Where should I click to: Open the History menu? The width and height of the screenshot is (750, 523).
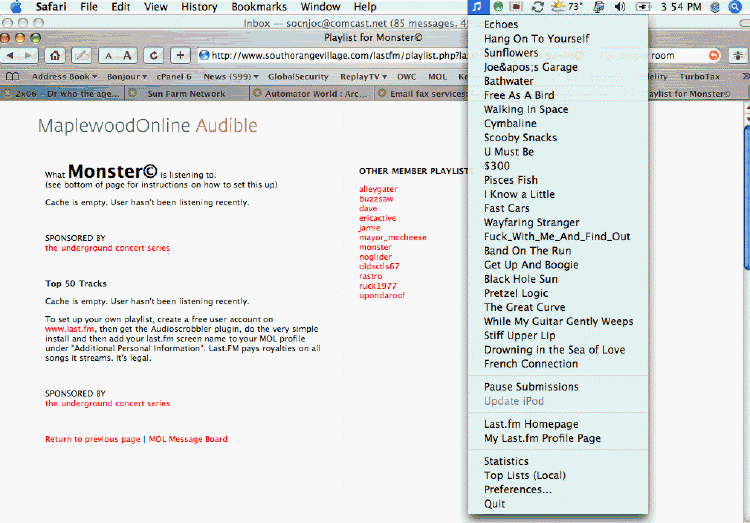pyautogui.click(x=199, y=7)
